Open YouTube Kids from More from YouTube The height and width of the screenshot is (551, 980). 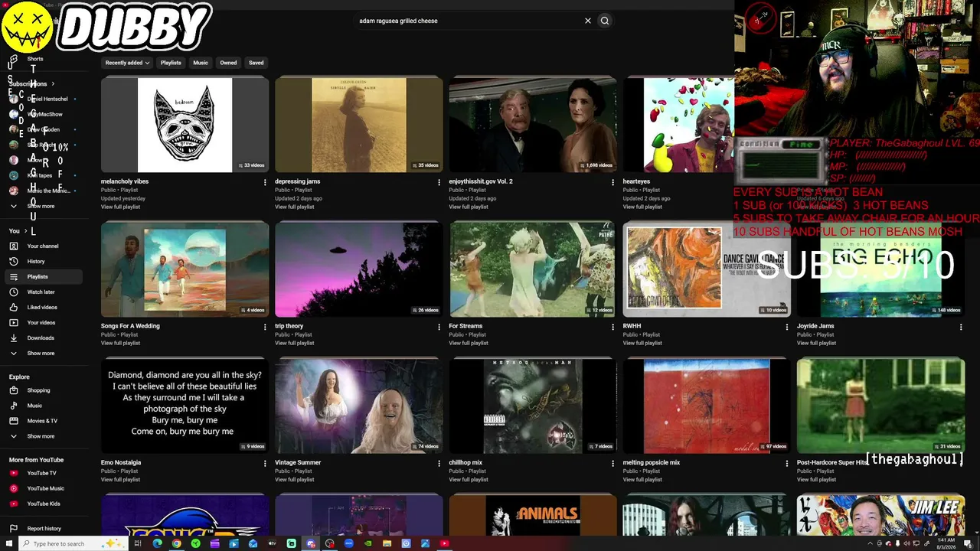(44, 504)
